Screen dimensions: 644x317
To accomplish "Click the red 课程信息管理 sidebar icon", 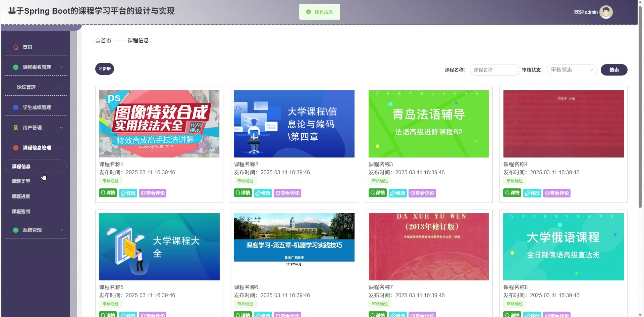I will point(16,148).
